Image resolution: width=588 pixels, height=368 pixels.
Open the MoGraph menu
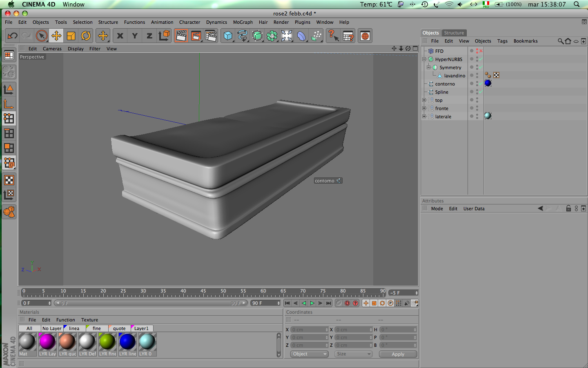coord(243,22)
